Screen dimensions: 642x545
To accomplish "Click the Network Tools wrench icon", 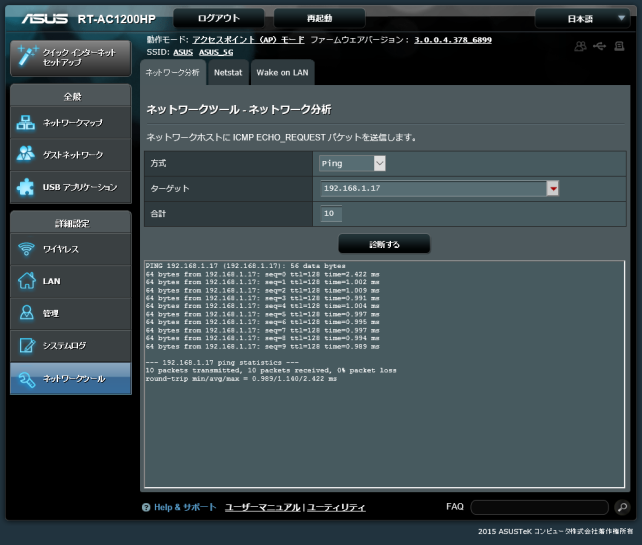I will (27, 379).
